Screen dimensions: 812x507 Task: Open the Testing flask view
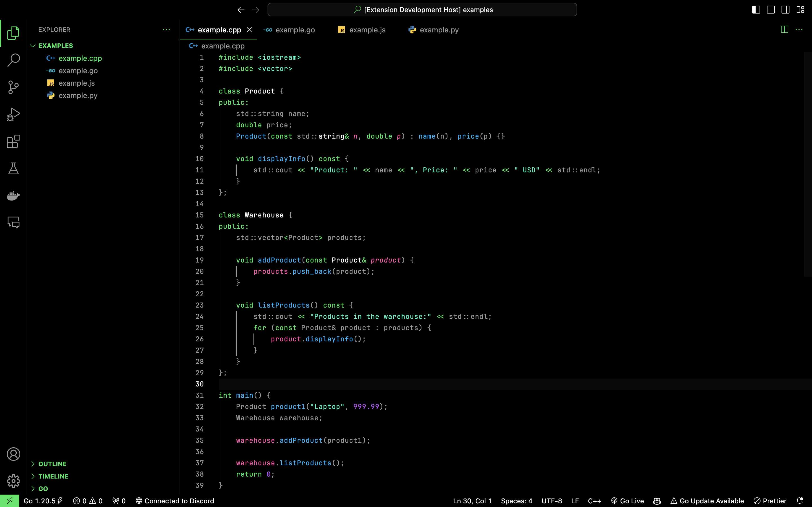[x=14, y=168]
